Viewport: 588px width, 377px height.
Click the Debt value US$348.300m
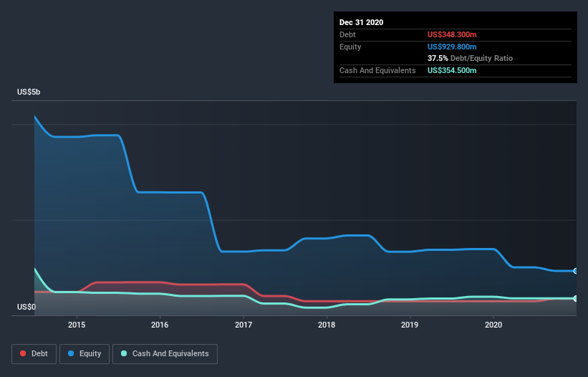452,34
